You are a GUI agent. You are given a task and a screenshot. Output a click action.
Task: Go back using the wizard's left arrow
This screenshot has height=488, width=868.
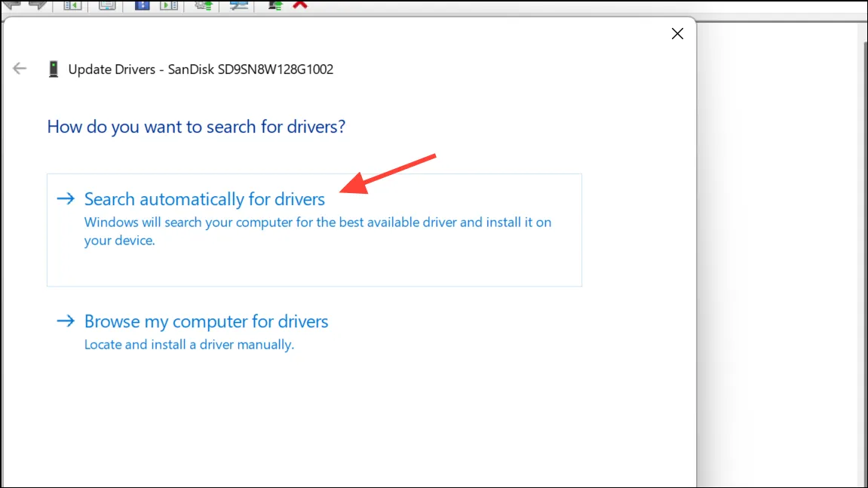[20, 69]
